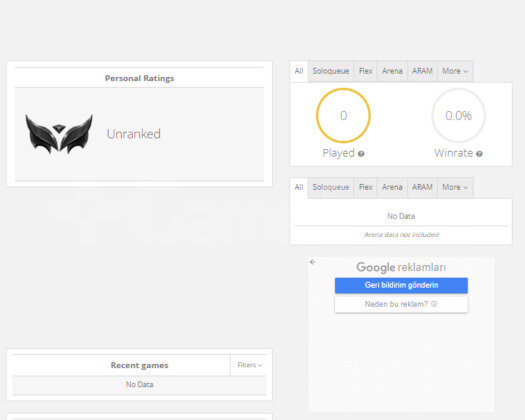Open Flex tab above the No Data panel
The width and height of the screenshot is (525, 420).
[366, 187]
